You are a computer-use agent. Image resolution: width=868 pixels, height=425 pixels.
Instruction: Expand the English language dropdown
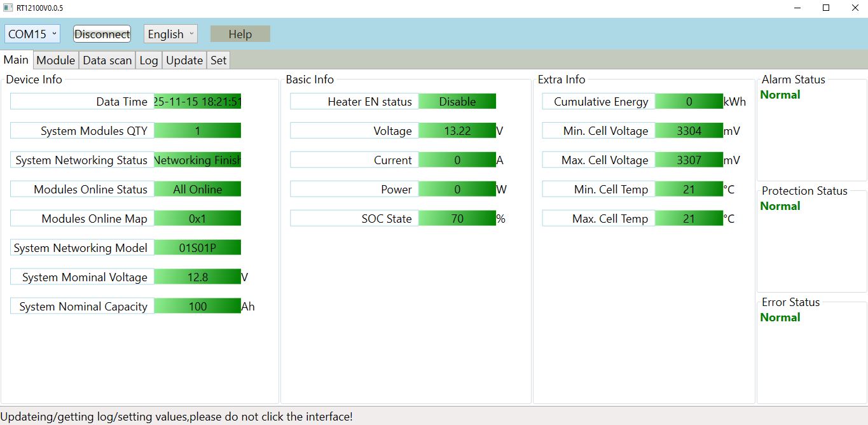[x=170, y=34]
